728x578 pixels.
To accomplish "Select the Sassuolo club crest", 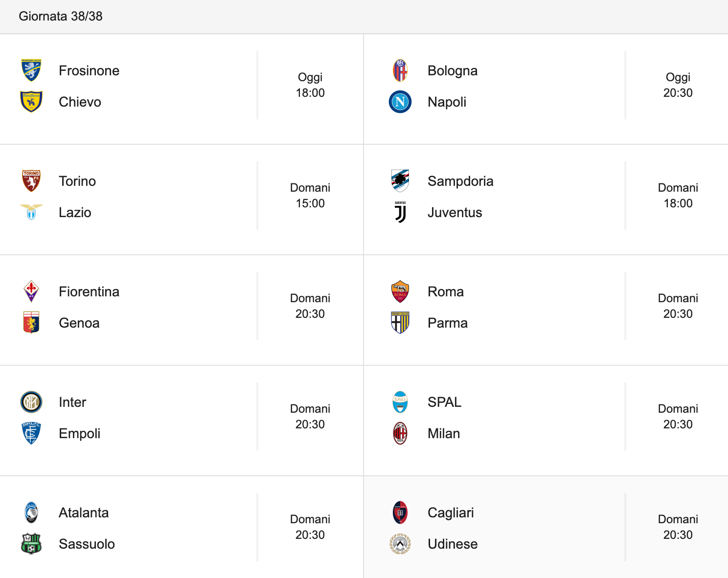I will pyautogui.click(x=31, y=544).
